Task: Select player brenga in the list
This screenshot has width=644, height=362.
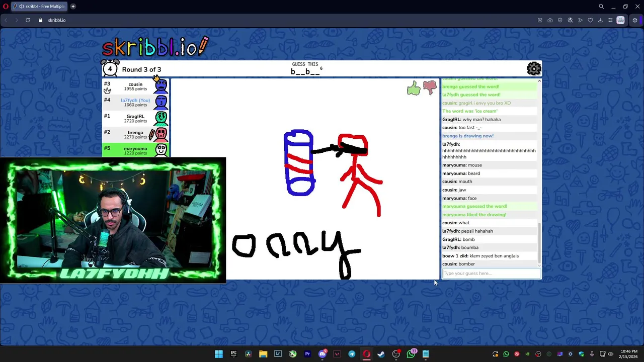Action: (135, 135)
